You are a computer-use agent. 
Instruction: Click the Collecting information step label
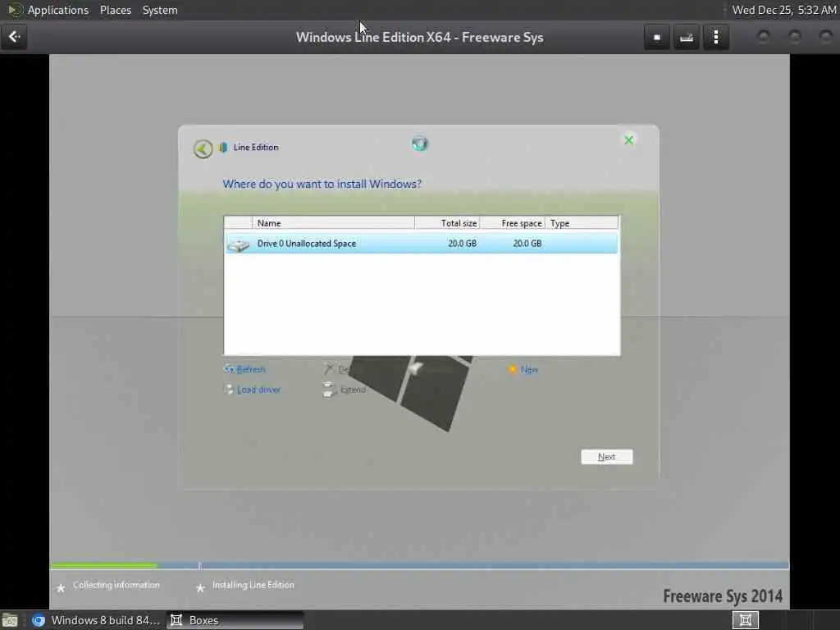[x=116, y=585]
